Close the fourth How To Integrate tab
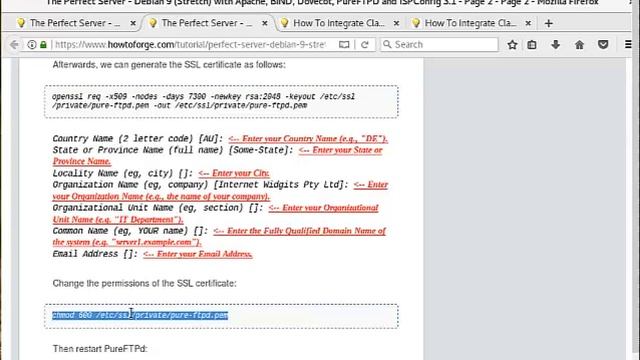Viewport: 640px width, 360px height. (528, 23)
